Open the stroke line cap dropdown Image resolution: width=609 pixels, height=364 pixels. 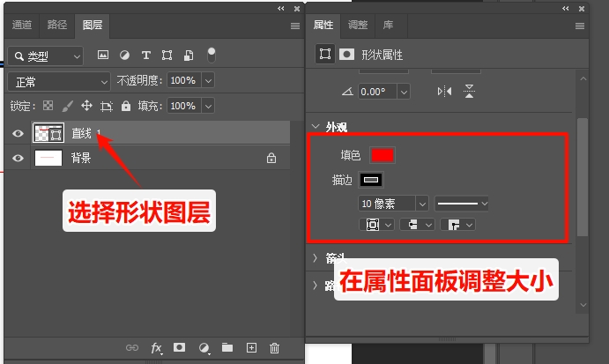(x=417, y=225)
